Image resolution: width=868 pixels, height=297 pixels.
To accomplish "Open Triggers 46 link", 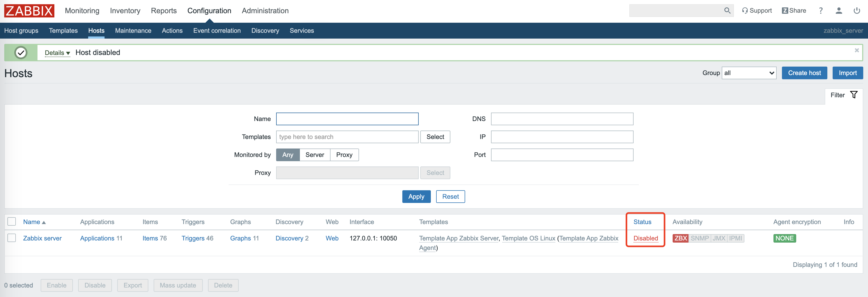I will pos(193,238).
